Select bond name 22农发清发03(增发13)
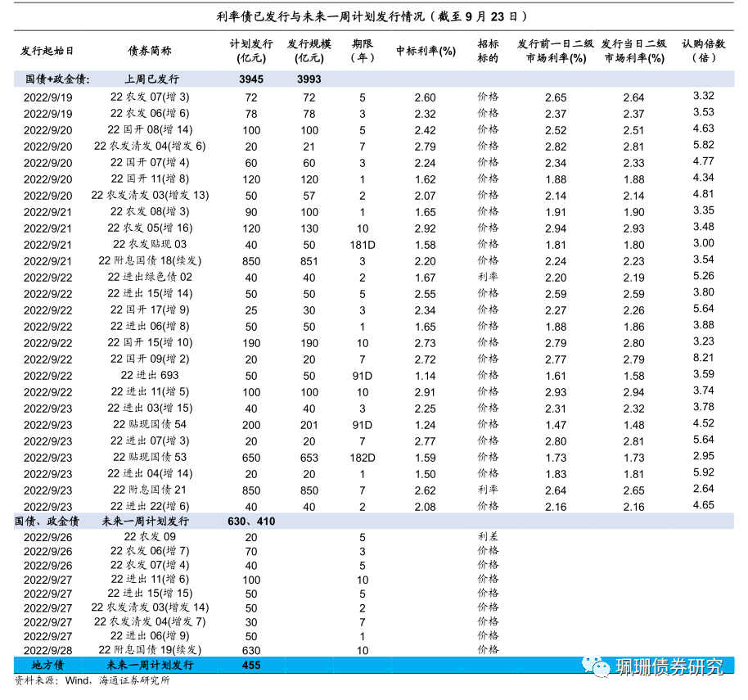This screenshot has height=700, width=748. (x=150, y=195)
